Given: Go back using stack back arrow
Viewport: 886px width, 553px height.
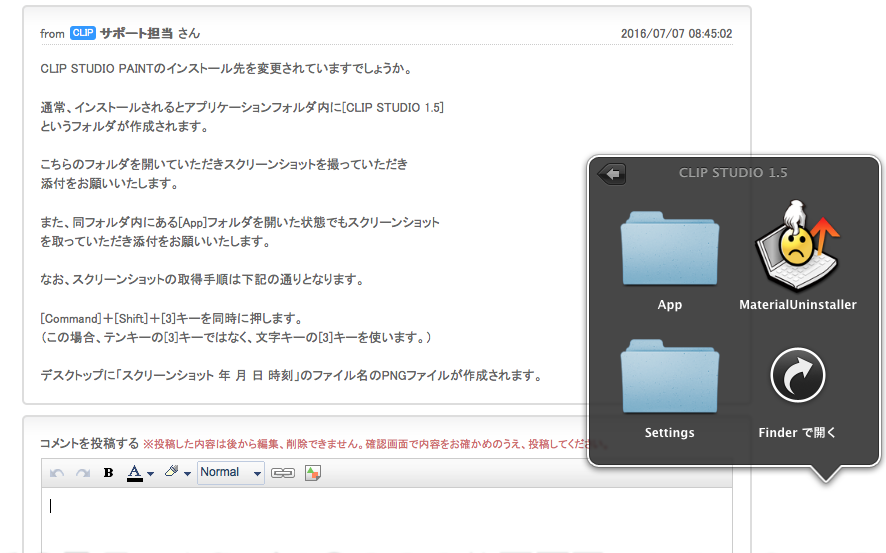Looking at the screenshot, I should pyautogui.click(x=611, y=173).
